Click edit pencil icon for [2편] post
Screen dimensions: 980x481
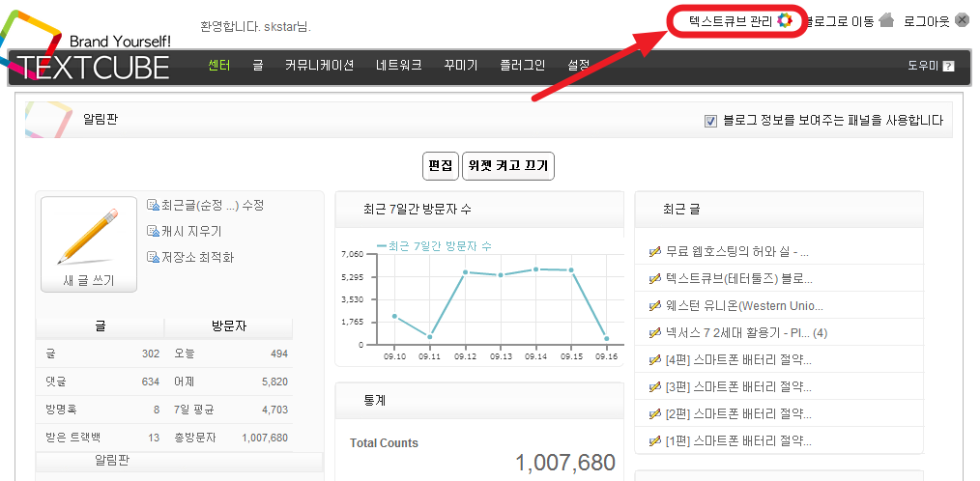655,413
